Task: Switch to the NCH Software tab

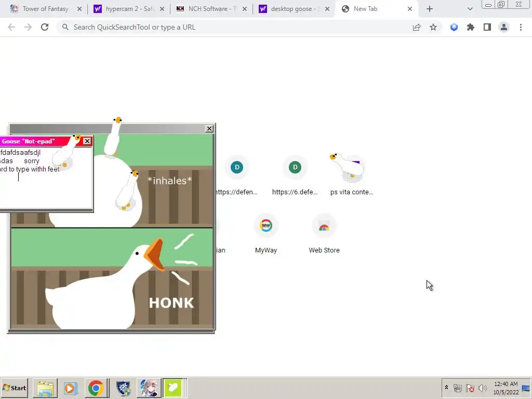Action: point(211,9)
